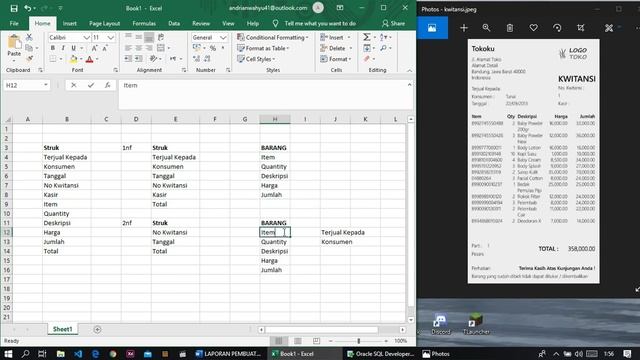Click the Share button
The height and width of the screenshot is (360, 640).
pyautogui.click(x=393, y=23)
